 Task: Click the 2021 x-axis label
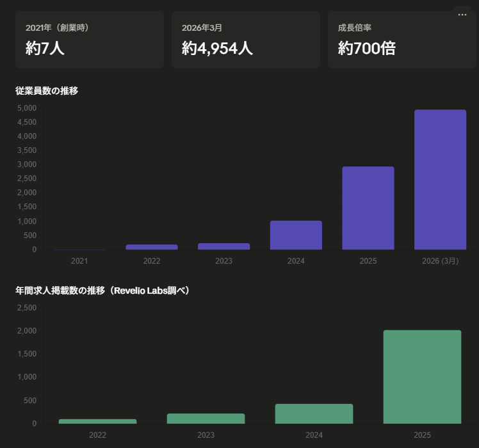79,261
